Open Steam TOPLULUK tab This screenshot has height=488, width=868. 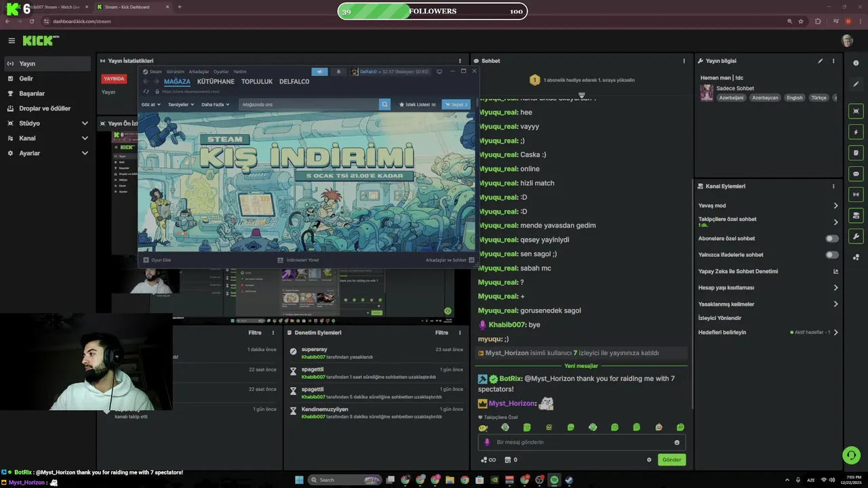[x=257, y=81]
